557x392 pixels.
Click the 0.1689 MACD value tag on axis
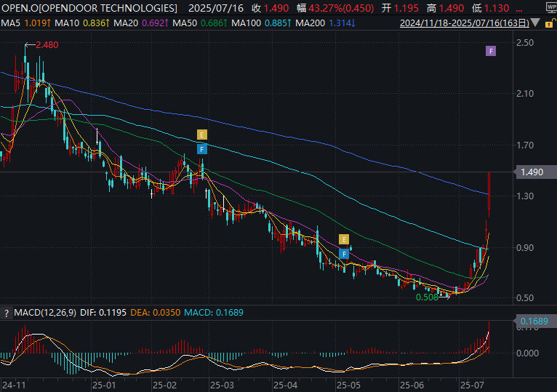pos(534,321)
